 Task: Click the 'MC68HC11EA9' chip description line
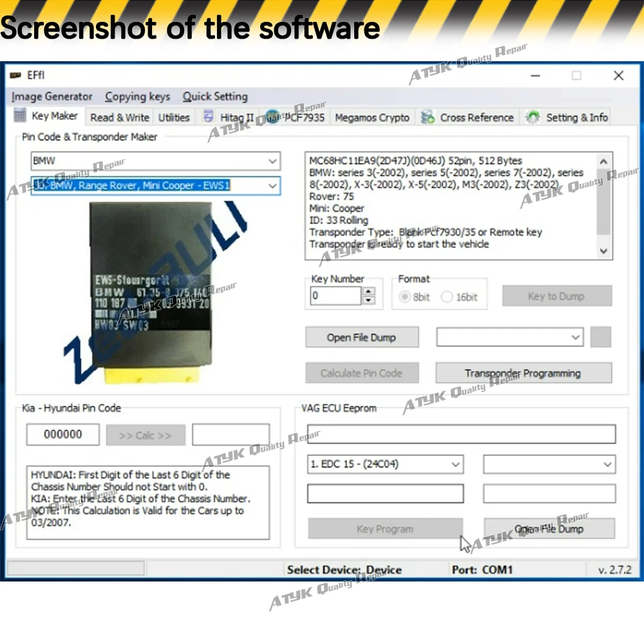[x=415, y=160]
